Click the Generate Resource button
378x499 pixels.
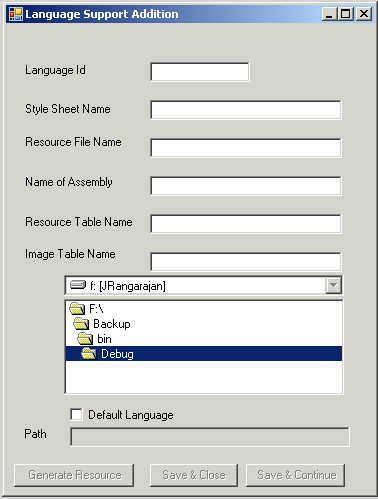(74, 475)
